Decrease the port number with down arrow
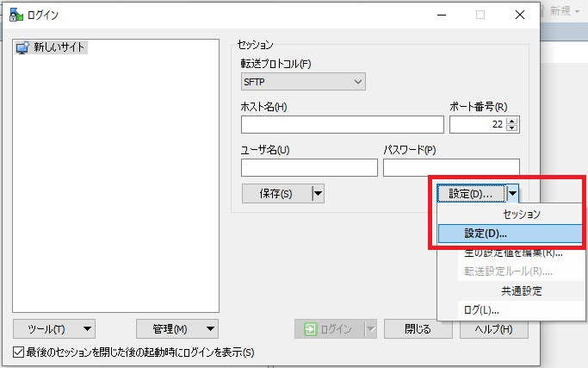 click(x=513, y=128)
